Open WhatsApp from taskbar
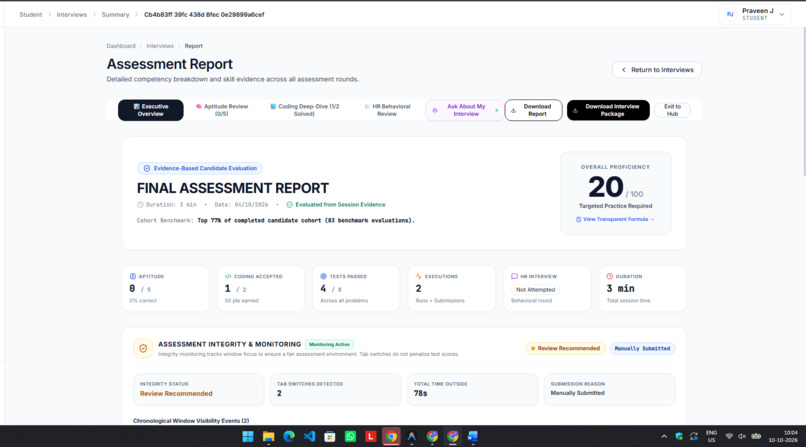The width and height of the screenshot is (806, 447). [350, 437]
